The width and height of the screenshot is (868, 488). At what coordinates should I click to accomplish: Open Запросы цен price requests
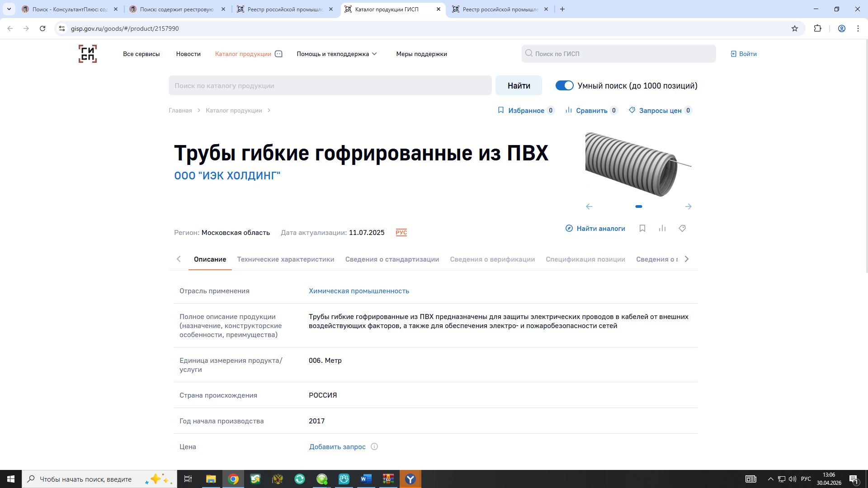pos(660,110)
